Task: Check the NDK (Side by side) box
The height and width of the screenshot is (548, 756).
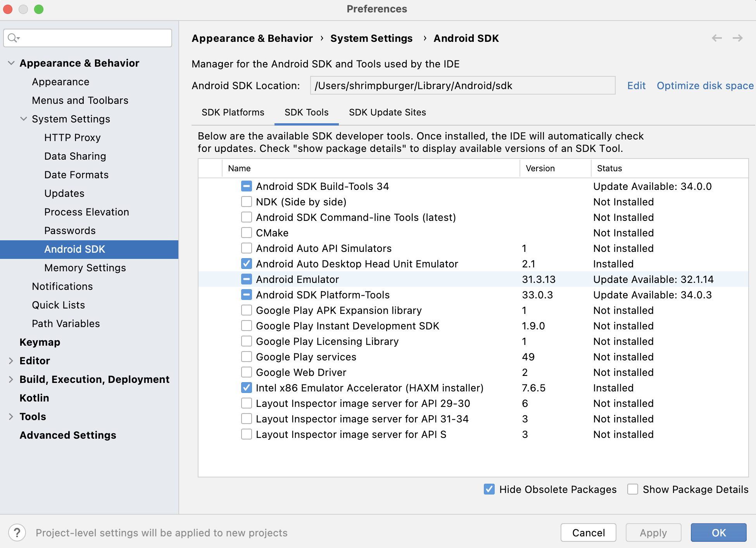Action: coord(247,202)
